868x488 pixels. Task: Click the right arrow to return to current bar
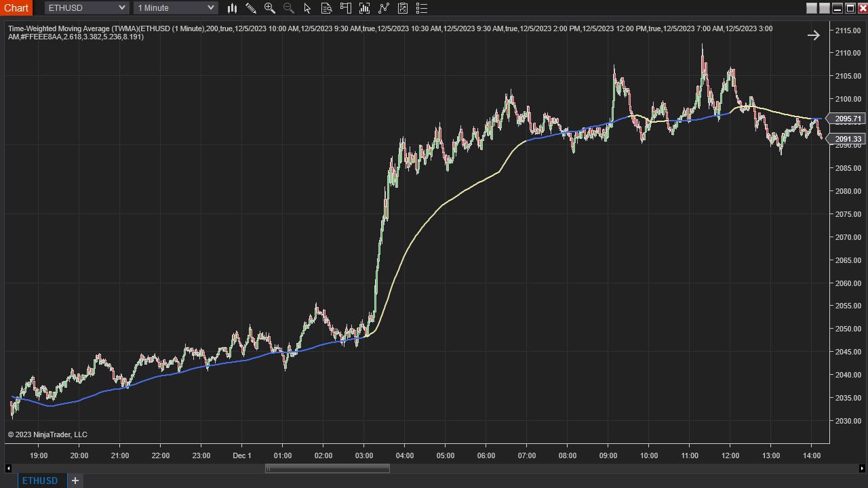click(x=814, y=35)
